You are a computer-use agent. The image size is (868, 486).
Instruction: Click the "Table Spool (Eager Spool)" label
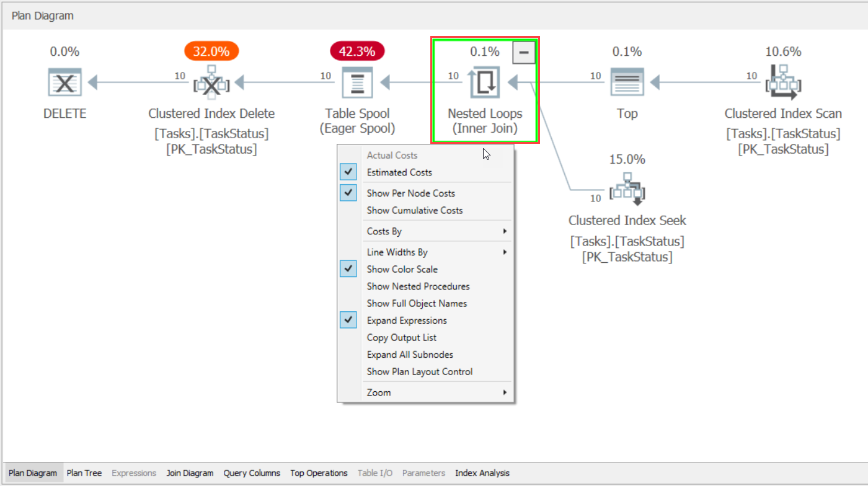point(358,121)
